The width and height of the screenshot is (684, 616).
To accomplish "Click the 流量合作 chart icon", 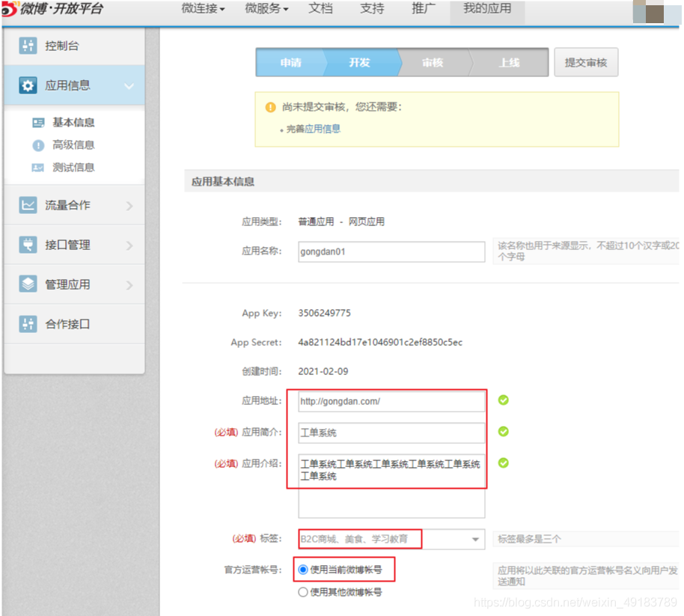I will [28, 205].
